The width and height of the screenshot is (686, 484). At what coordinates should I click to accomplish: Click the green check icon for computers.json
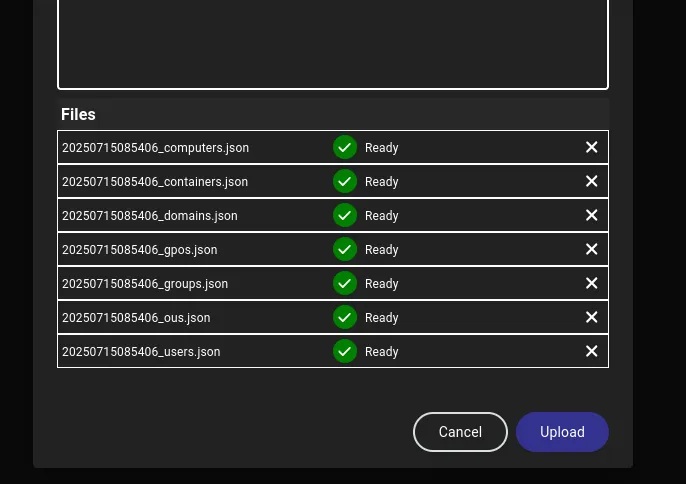345,148
